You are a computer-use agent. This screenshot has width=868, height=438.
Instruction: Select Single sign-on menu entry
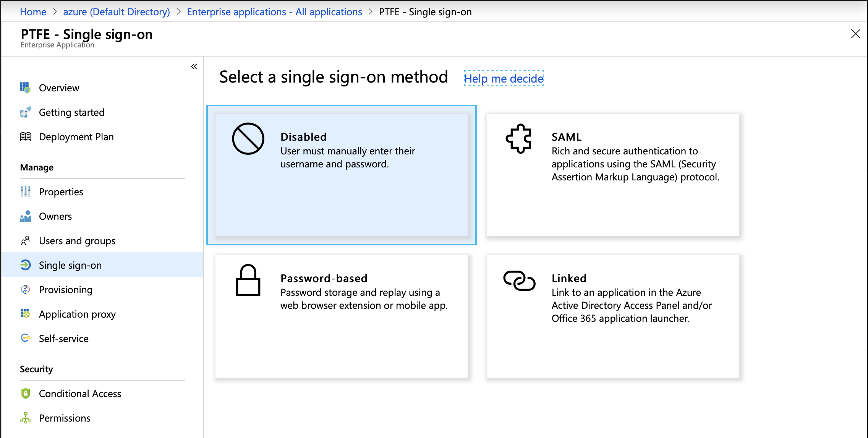coord(102,265)
